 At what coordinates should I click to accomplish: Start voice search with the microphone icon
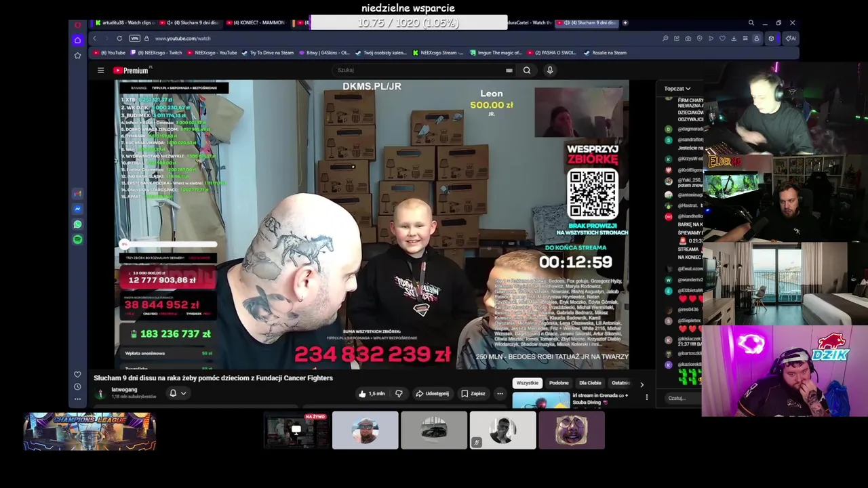[550, 70]
